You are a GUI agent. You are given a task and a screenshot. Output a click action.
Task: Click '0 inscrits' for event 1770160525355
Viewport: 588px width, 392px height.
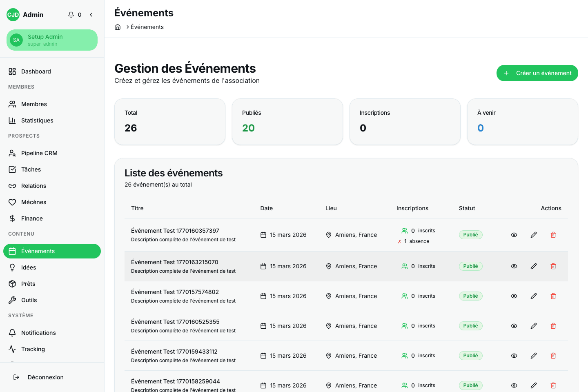tap(419, 326)
